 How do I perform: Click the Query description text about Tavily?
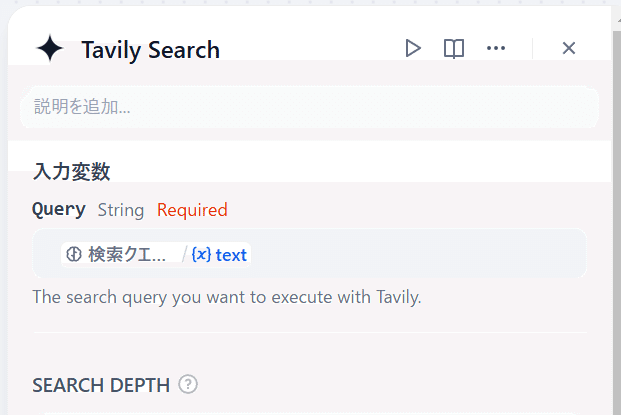pos(227,297)
